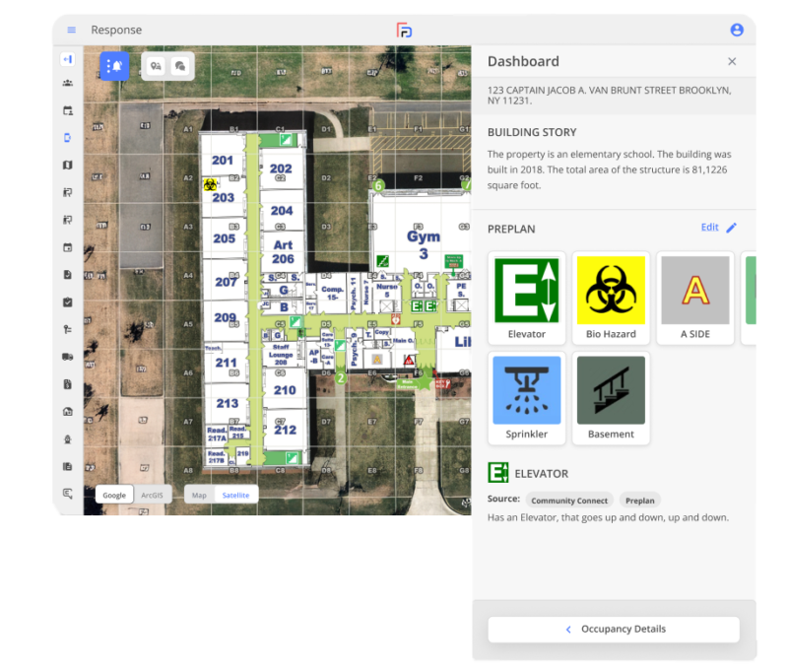Screen dimensions: 788x672
Task: Toggle map view to Map
Action: coord(200,495)
